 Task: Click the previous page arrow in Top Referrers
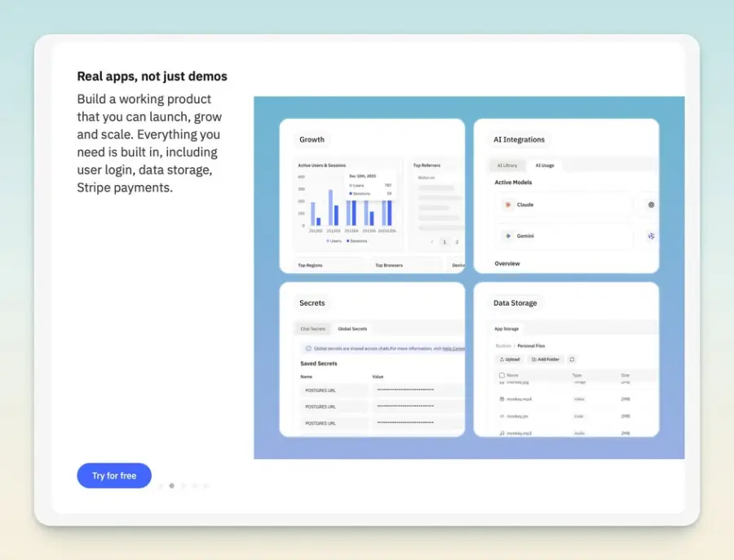click(431, 242)
